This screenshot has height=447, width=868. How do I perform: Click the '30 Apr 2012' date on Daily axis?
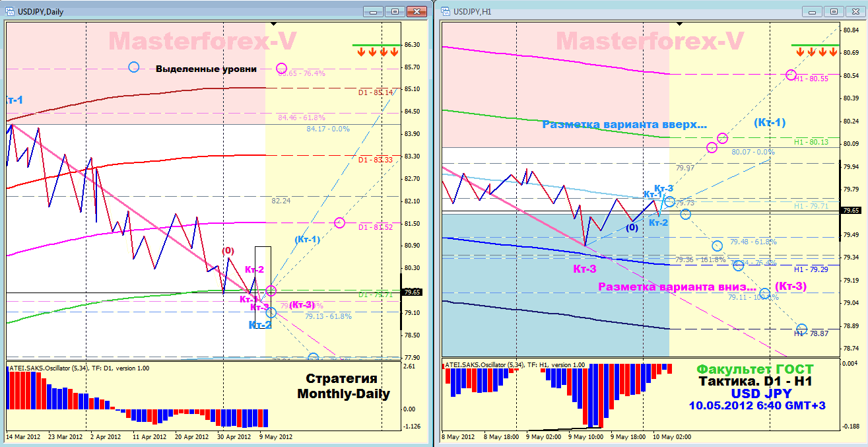(x=234, y=436)
